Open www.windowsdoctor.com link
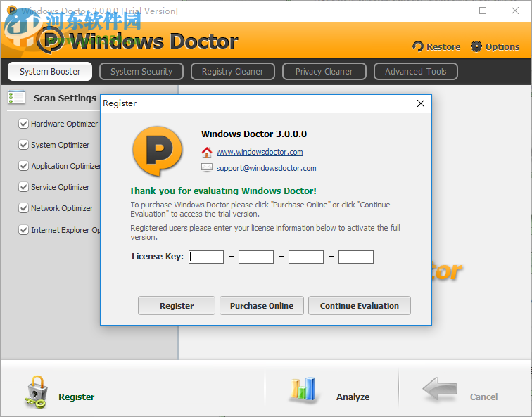Screen dimensions: 532x417 click(260, 152)
